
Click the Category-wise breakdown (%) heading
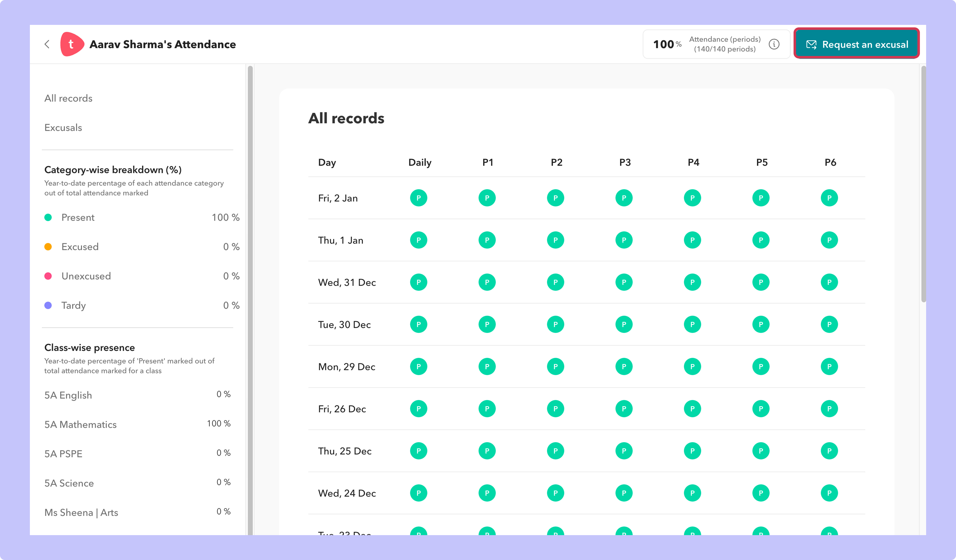click(113, 170)
